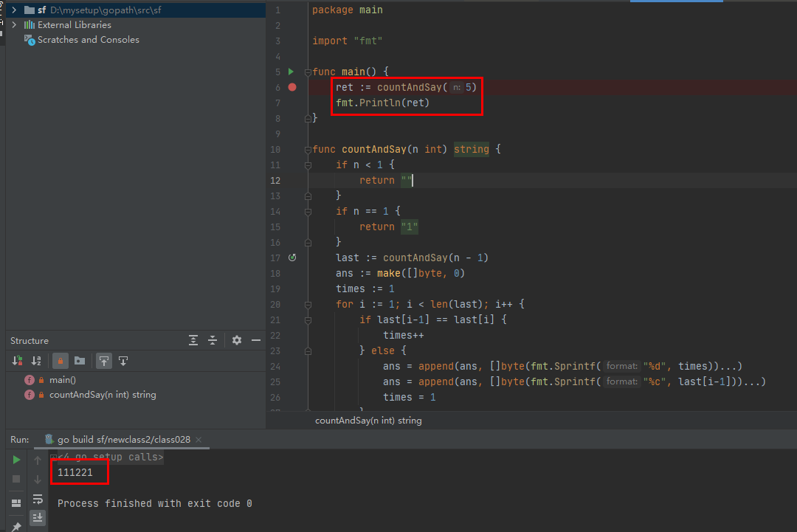
Task: Click the go build tab's Go gopher icon
Action: 49,439
